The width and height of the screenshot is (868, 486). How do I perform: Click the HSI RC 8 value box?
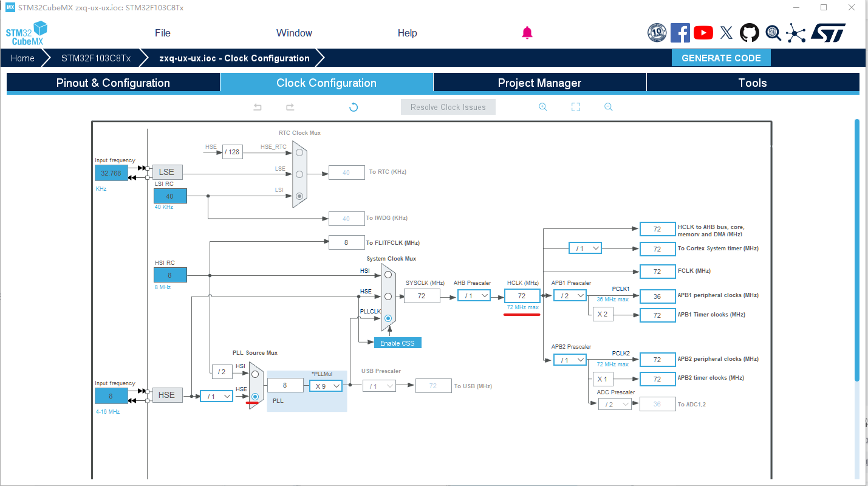coord(170,275)
